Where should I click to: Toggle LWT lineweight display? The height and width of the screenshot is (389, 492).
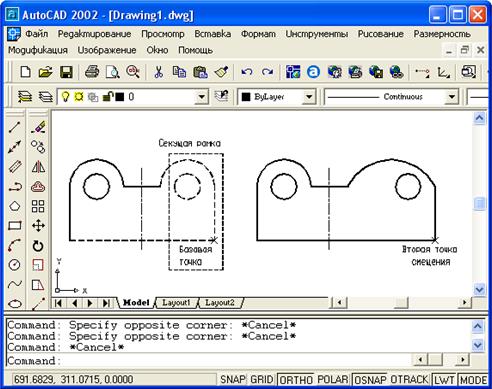coord(444,379)
